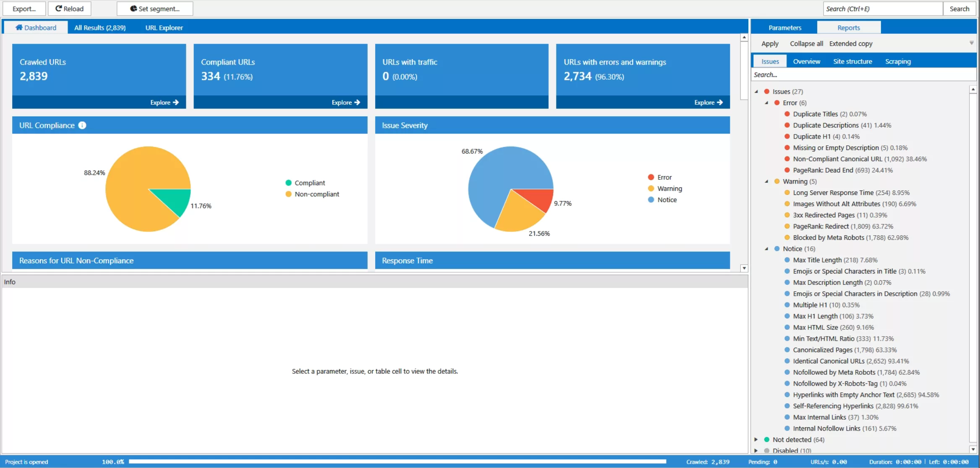Click the red dot beside Error (6)
Screen dimensions: 980x468
pyautogui.click(x=777, y=103)
